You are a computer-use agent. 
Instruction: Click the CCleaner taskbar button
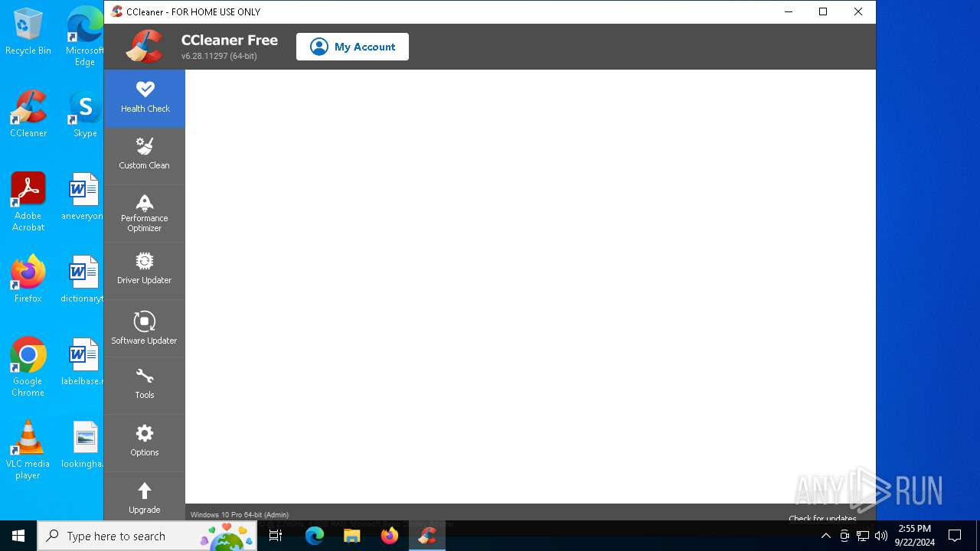click(427, 536)
